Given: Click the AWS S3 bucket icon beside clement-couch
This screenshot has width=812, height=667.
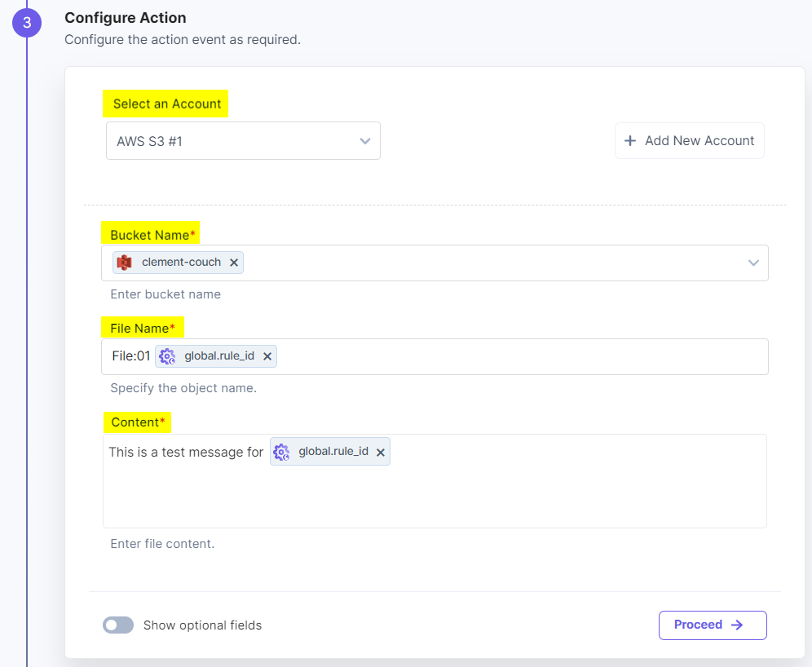Looking at the screenshot, I should click(x=125, y=262).
